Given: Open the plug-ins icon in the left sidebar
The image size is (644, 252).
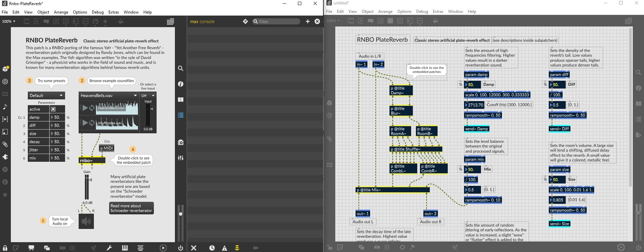Looking at the screenshot, I should point(5,157).
